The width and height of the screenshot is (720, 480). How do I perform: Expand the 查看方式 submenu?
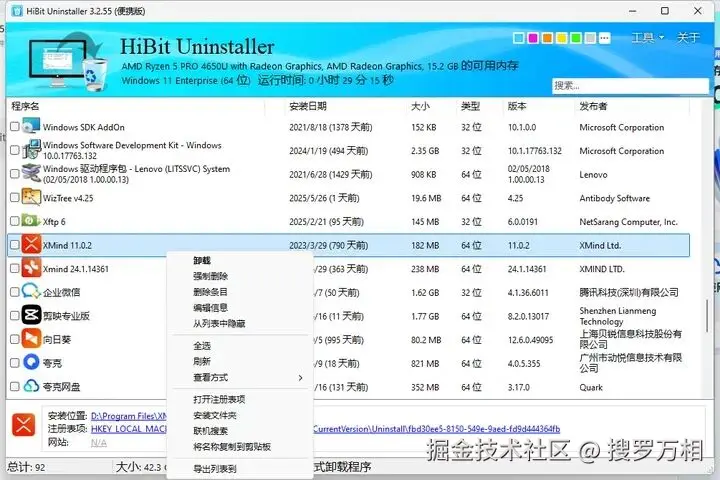(240, 378)
